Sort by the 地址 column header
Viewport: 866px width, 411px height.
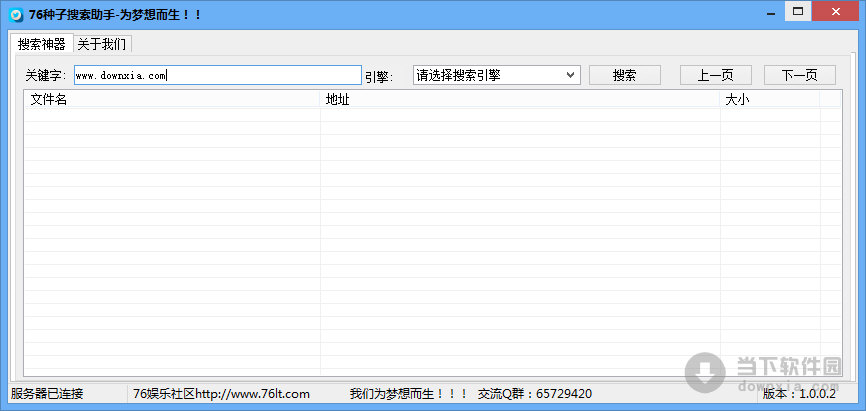pos(520,99)
